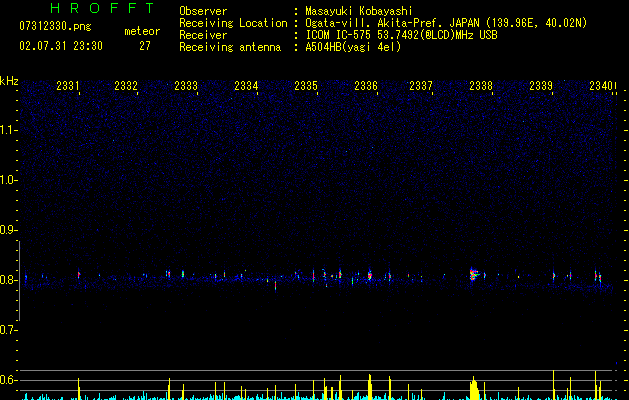Screen dimensions: 629x400
Task: Click the 0.9 frequency axis label
Action: click(8, 230)
